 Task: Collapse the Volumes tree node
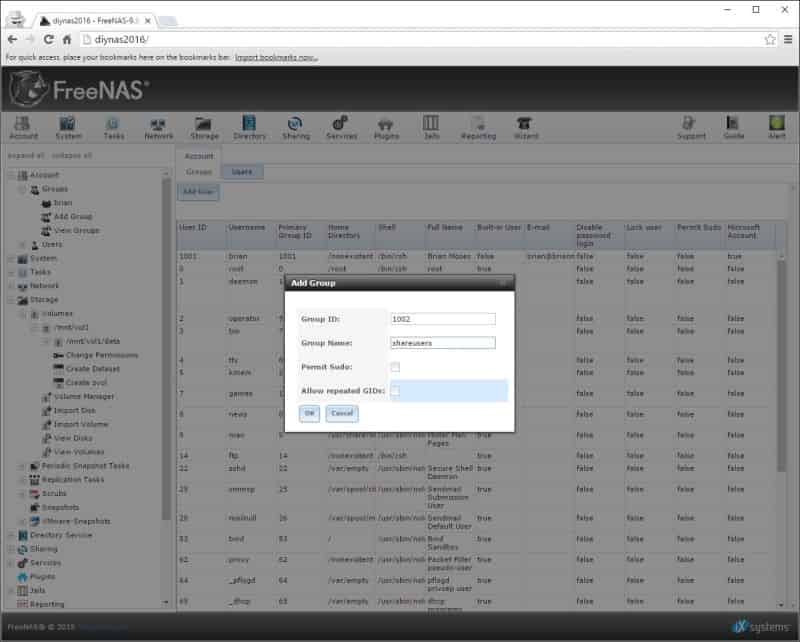(x=22, y=314)
